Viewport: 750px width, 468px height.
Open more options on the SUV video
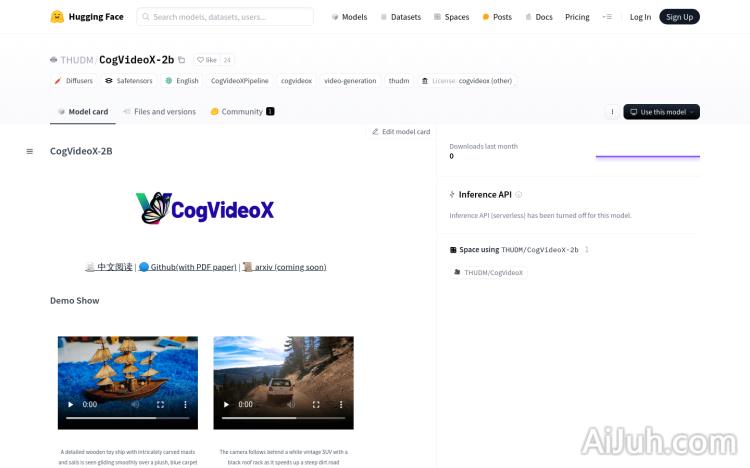tap(341, 404)
